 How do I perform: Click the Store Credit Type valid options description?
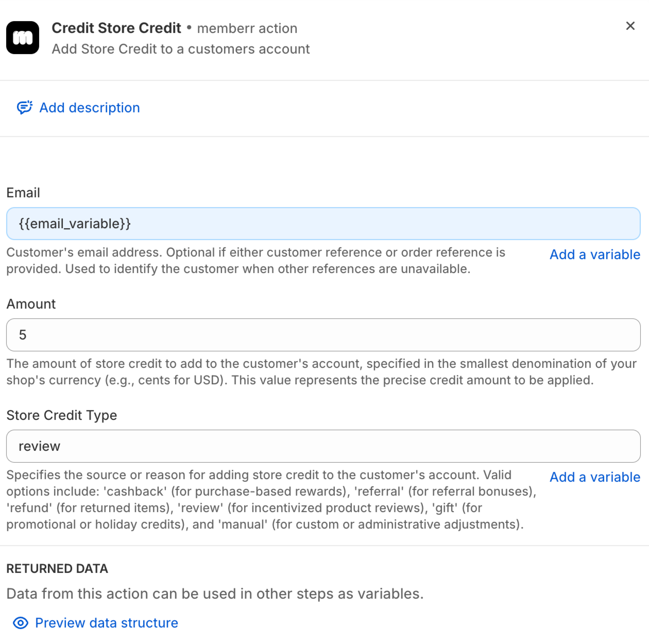click(271, 499)
